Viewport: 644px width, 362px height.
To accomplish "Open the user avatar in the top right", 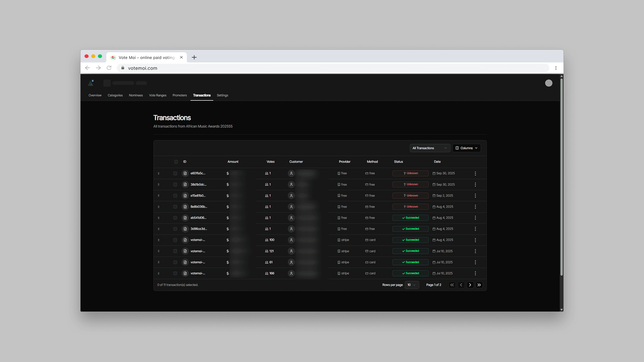I will pyautogui.click(x=549, y=83).
